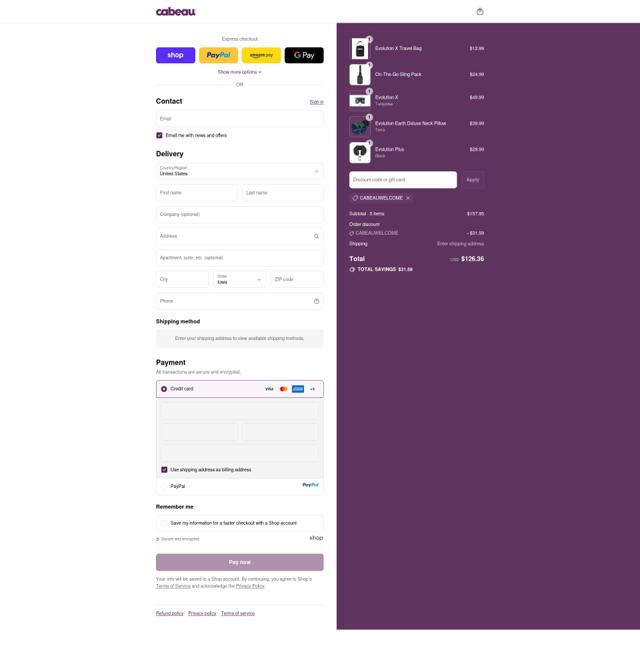The image size is (640, 656).
Task: Click the $126.36 total amount
Action: 473,259
